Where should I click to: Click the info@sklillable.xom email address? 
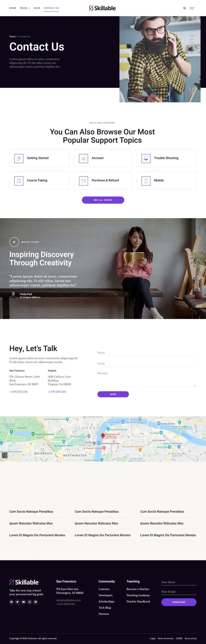tap(68, 600)
